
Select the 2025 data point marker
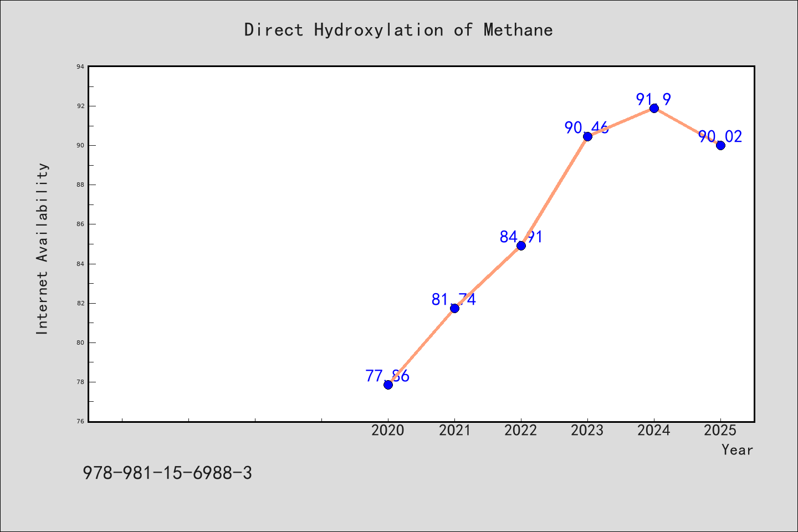click(x=720, y=145)
